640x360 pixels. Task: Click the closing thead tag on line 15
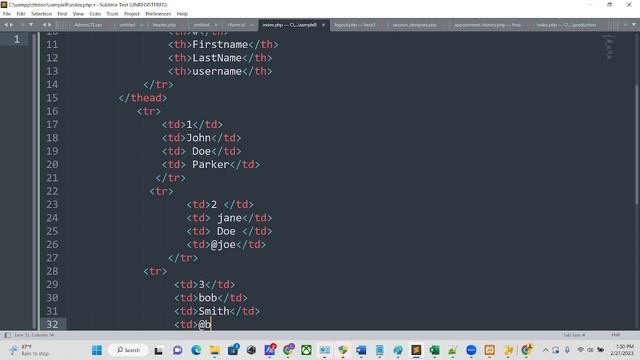click(x=143, y=98)
